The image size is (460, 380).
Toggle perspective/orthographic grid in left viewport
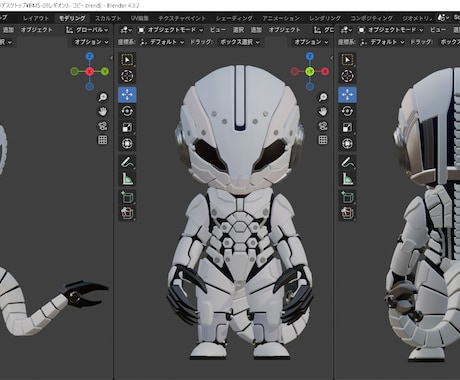pyautogui.click(x=103, y=140)
